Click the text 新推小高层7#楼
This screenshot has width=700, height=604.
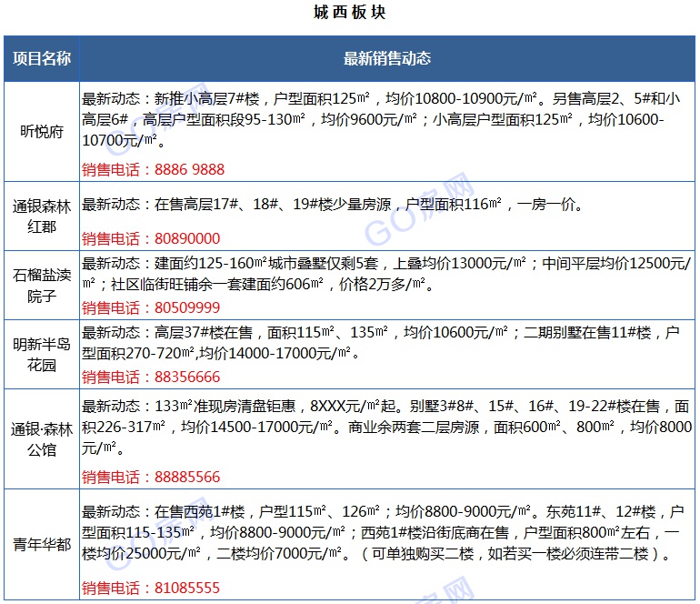click(x=206, y=98)
